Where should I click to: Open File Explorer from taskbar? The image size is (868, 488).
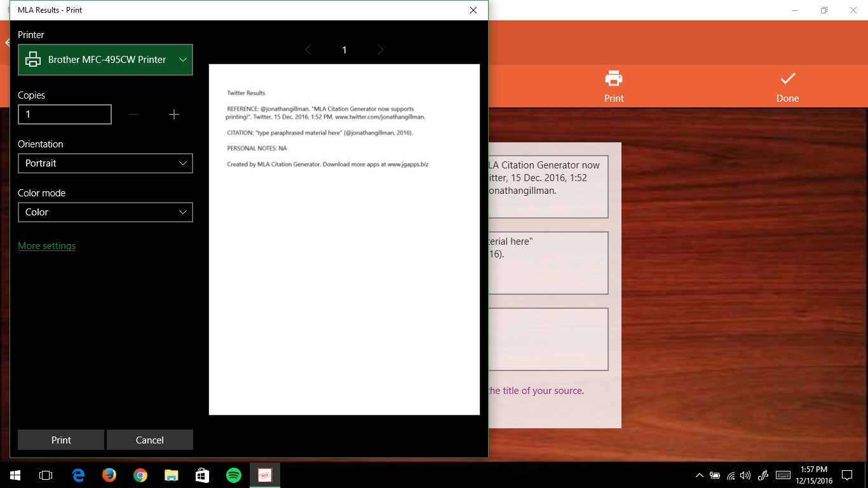coord(172,475)
